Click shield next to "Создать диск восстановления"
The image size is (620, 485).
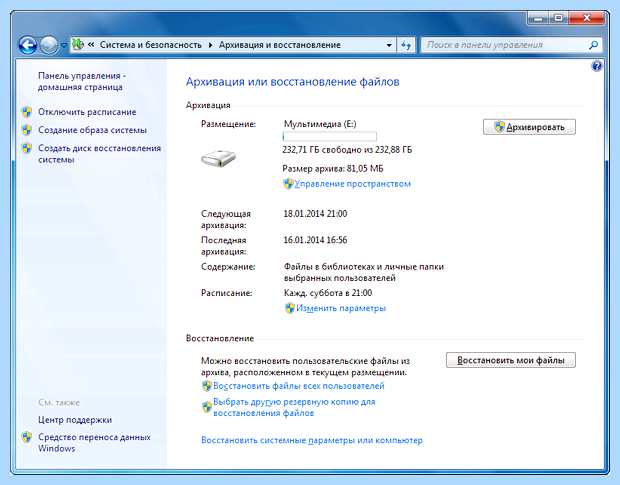(27, 148)
